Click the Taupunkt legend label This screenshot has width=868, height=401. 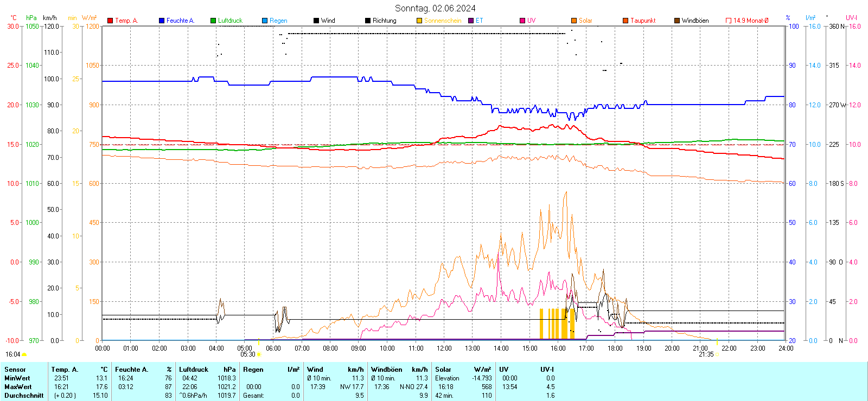[x=643, y=21]
